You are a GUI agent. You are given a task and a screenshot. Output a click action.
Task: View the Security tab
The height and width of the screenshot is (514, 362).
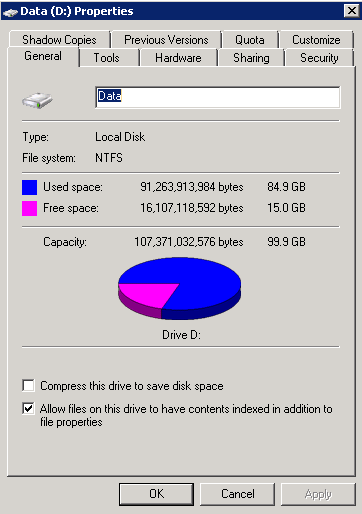tap(319, 58)
